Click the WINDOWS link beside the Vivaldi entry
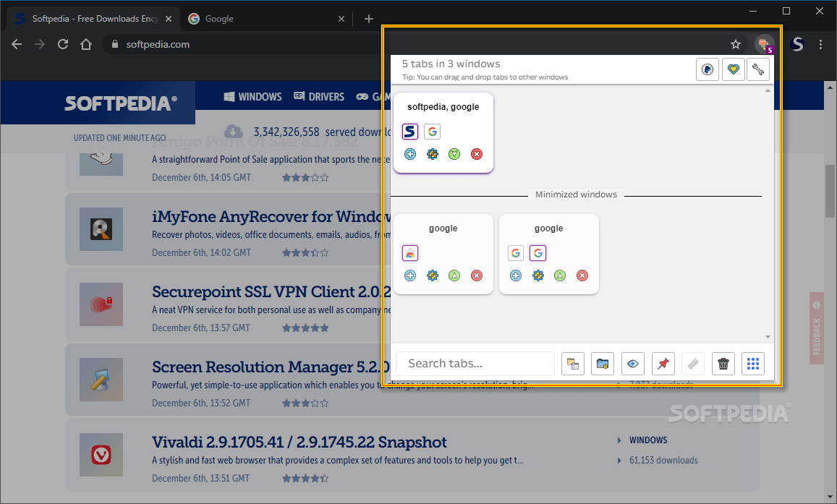This screenshot has height=504, width=837. [648, 440]
